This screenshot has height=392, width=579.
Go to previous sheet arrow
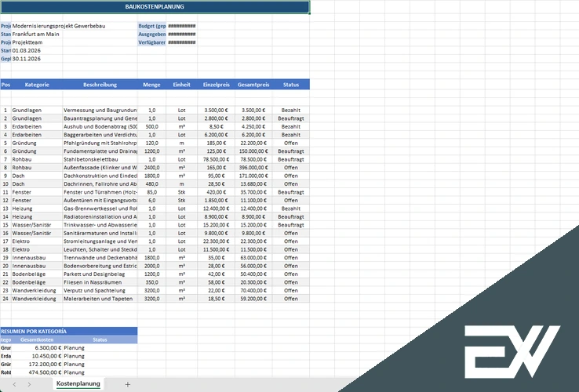(x=14, y=384)
